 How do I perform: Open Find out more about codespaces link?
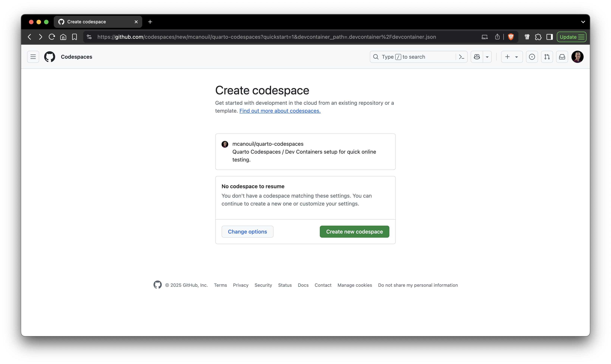(x=280, y=111)
